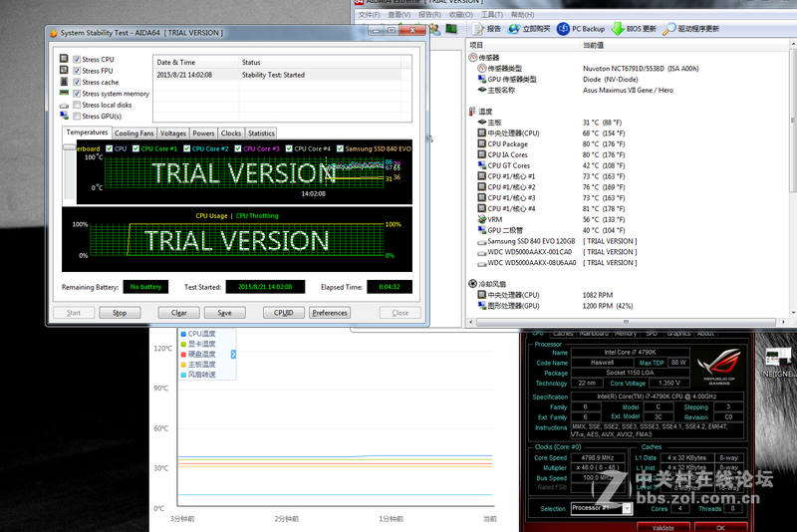
Task: Click the Samsung SSD 840 EVO 120GB drive icon
Action: (x=482, y=241)
